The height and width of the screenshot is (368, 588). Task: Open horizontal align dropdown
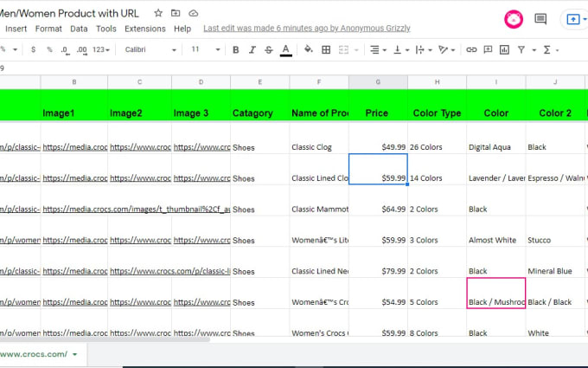[378, 49]
